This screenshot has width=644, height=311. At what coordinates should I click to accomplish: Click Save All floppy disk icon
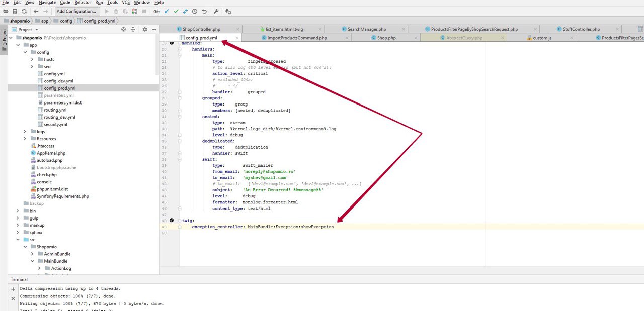[15, 11]
